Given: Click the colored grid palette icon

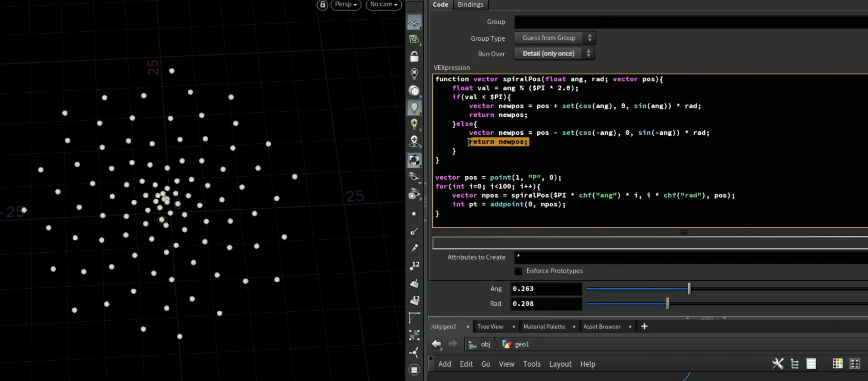Looking at the screenshot, I should (x=838, y=364).
